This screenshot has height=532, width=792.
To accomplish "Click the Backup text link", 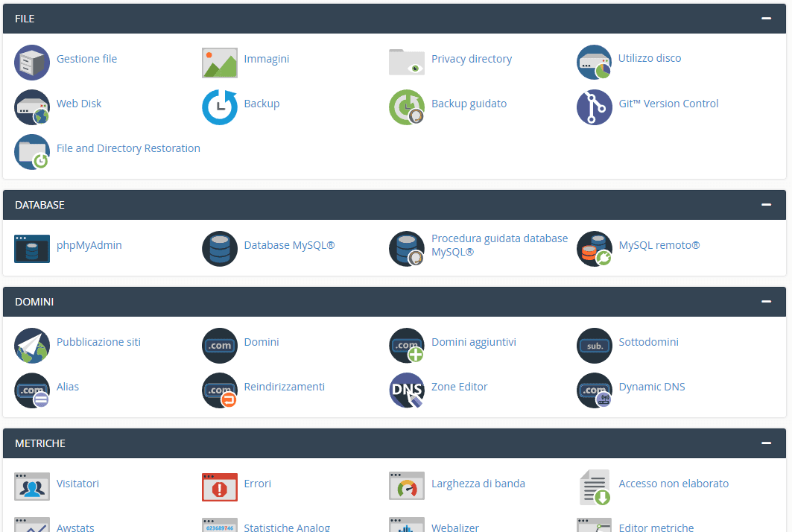I will [262, 104].
